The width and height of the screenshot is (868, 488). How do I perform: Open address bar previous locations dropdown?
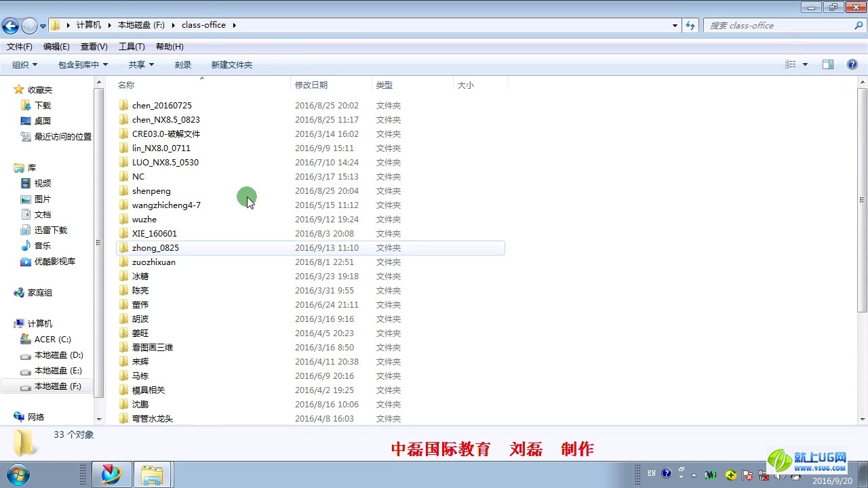675,25
